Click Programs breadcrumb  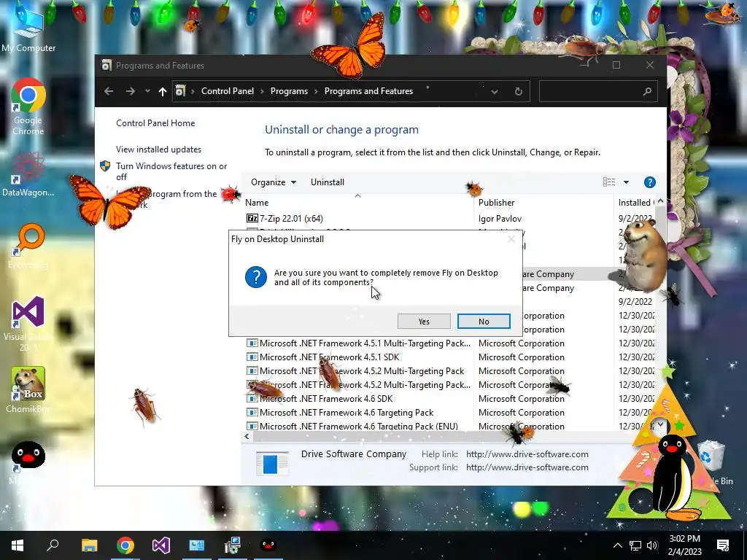[x=289, y=91]
